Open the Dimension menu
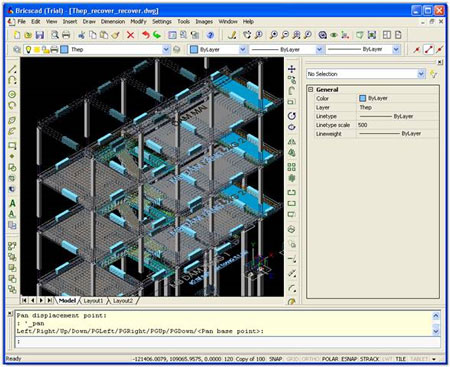This screenshot has width=450, height=367. [x=113, y=21]
